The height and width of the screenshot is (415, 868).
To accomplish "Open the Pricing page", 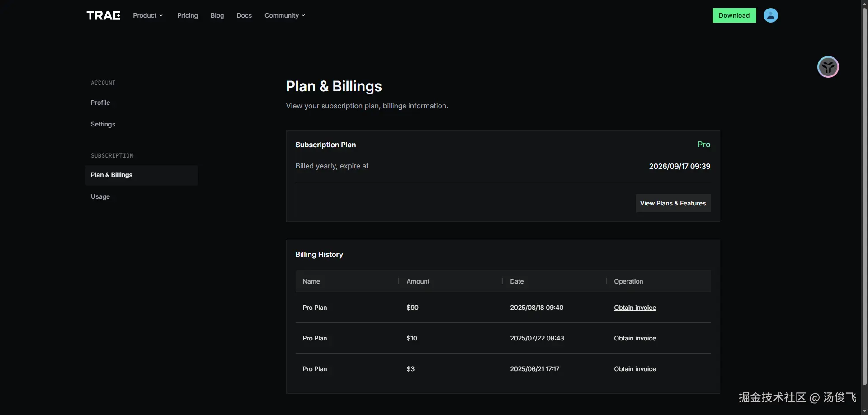I will point(187,15).
